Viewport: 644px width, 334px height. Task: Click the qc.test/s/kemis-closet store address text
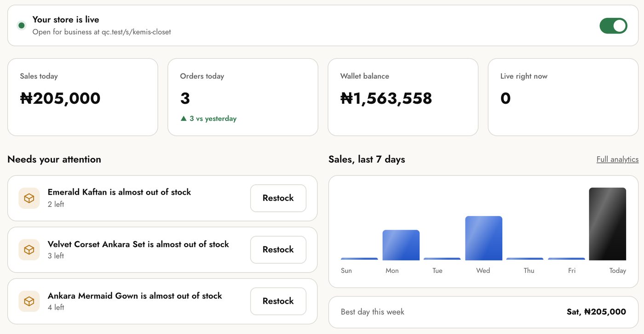(136, 32)
